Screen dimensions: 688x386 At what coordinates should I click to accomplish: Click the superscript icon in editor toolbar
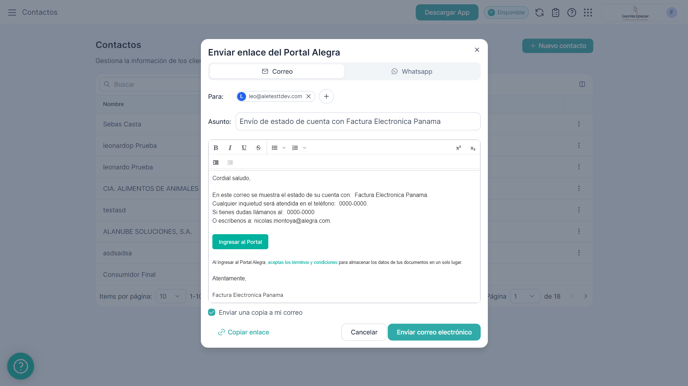tap(459, 148)
